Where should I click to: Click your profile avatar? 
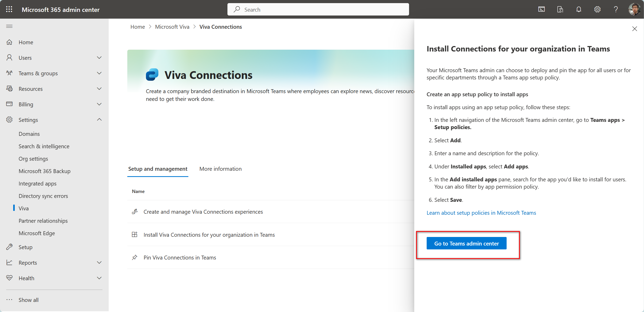[635, 9]
